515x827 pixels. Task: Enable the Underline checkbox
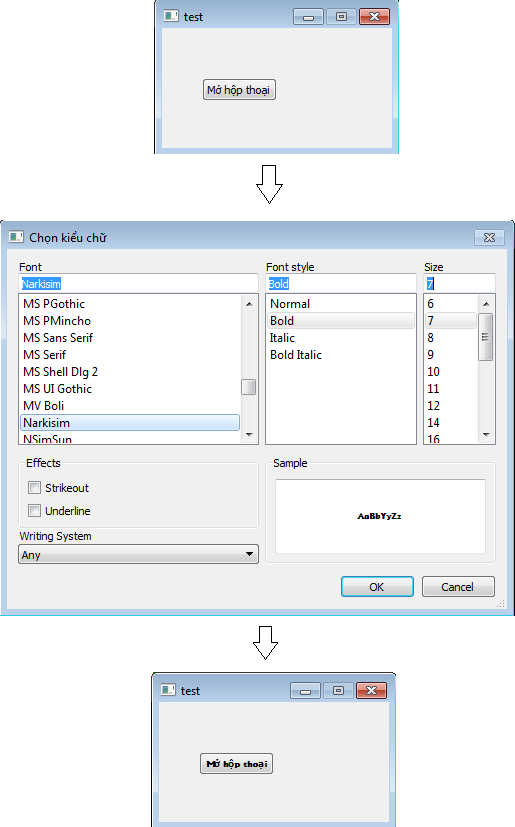coord(34,511)
